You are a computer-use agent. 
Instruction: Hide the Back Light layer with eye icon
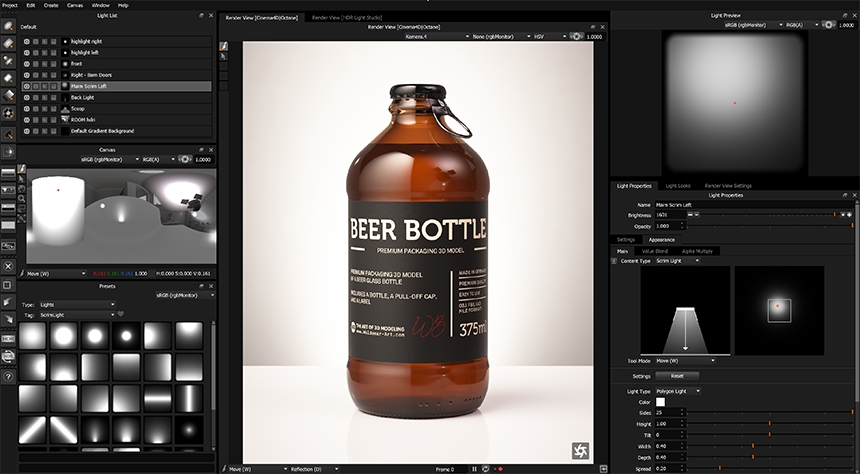pyautogui.click(x=27, y=97)
